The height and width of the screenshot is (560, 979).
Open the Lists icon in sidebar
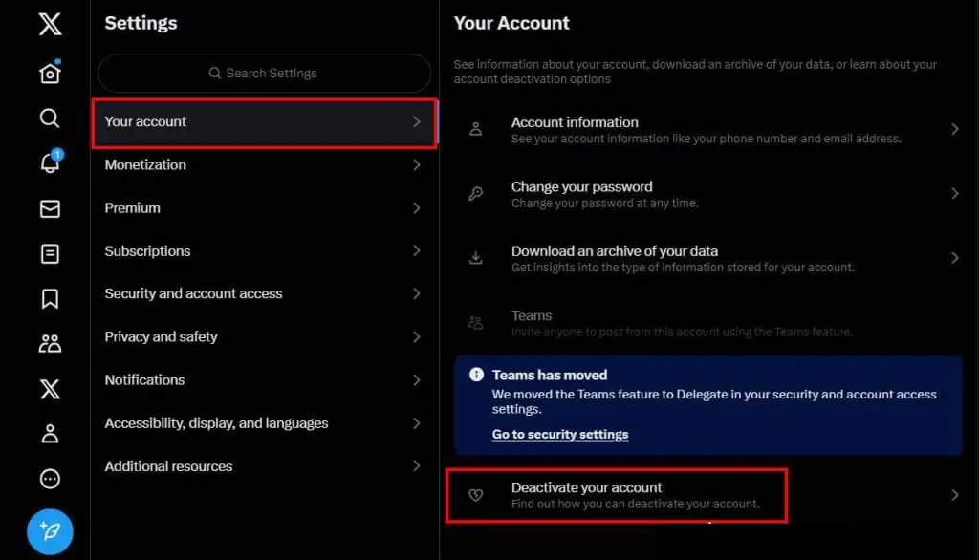pyautogui.click(x=50, y=253)
